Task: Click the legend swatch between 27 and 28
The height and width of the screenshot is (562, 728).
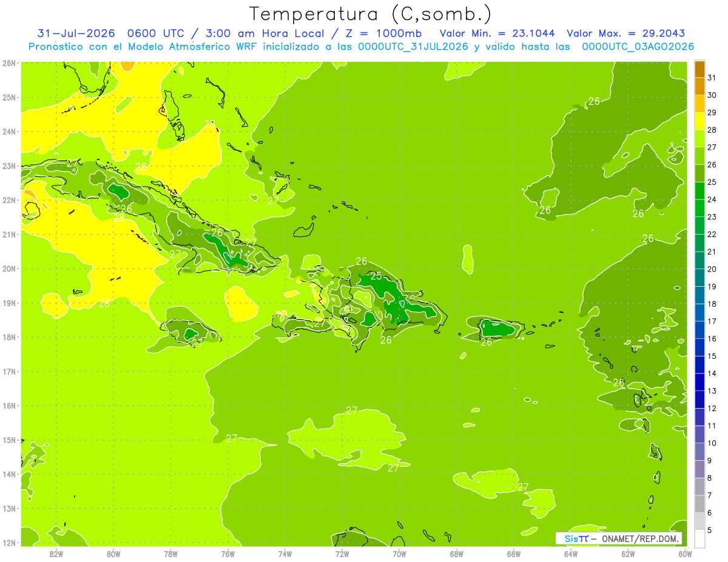Action: [699, 138]
